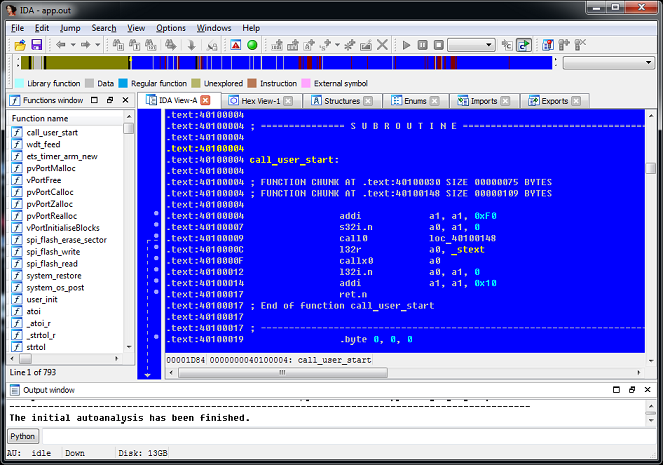
Task: Click the disassembly horizontal scrollbar
Action: (405, 372)
